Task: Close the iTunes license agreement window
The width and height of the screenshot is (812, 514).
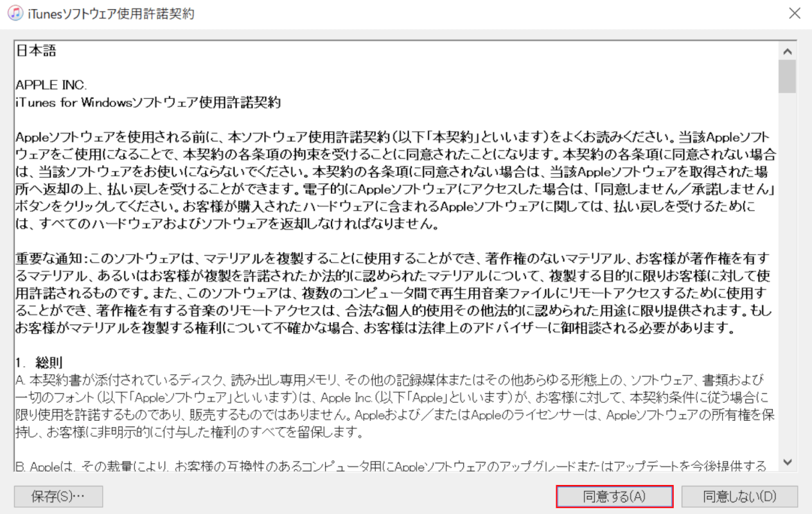Action: (x=795, y=13)
